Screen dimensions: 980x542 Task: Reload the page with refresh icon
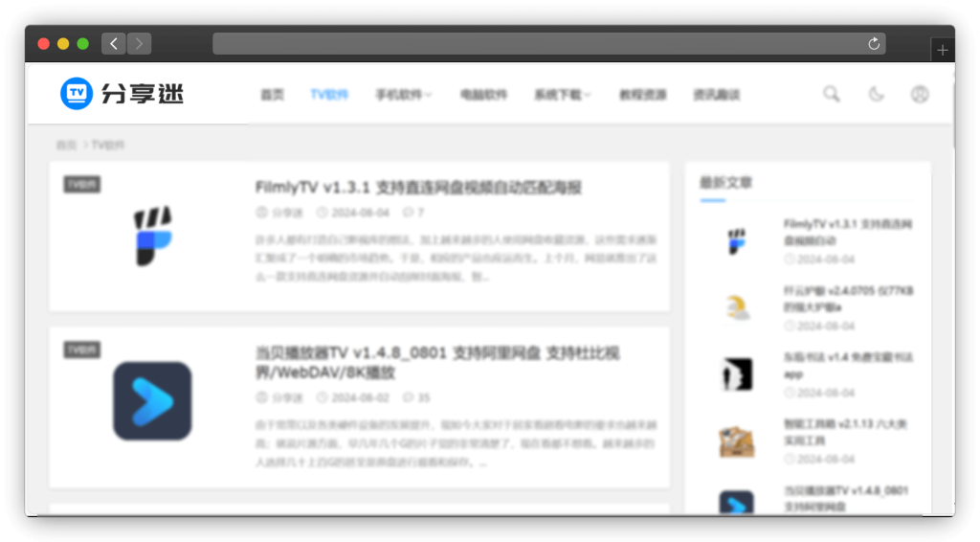pyautogui.click(x=874, y=44)
